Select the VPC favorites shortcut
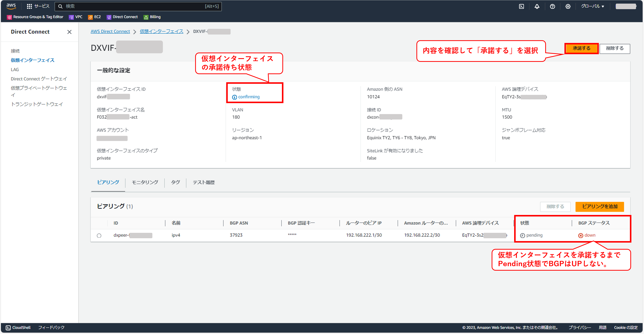Image resolution: width=644 pixels, height=334 pixels. click(x=75, y=17)
